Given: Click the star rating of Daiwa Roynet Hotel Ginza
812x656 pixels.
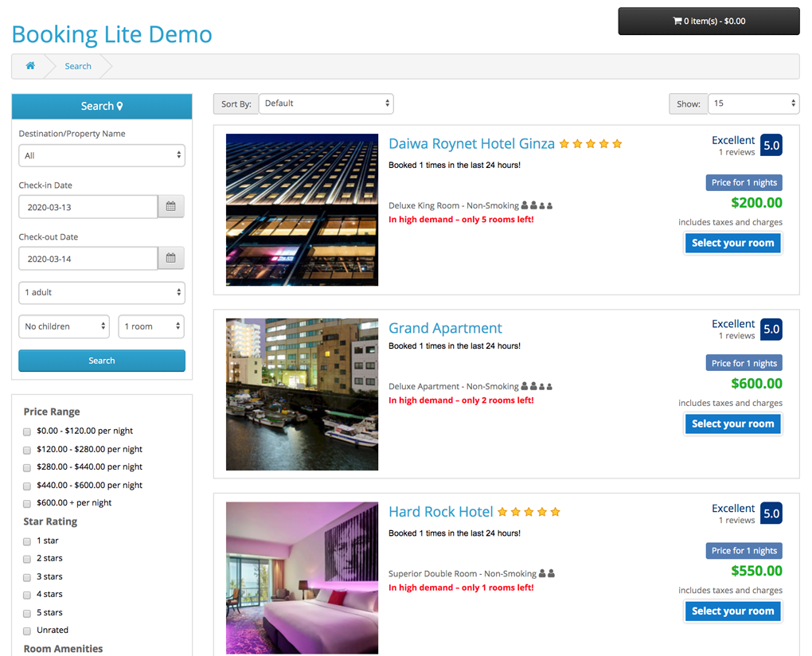Looking at the screenshot, I should (x=591, y=144).
